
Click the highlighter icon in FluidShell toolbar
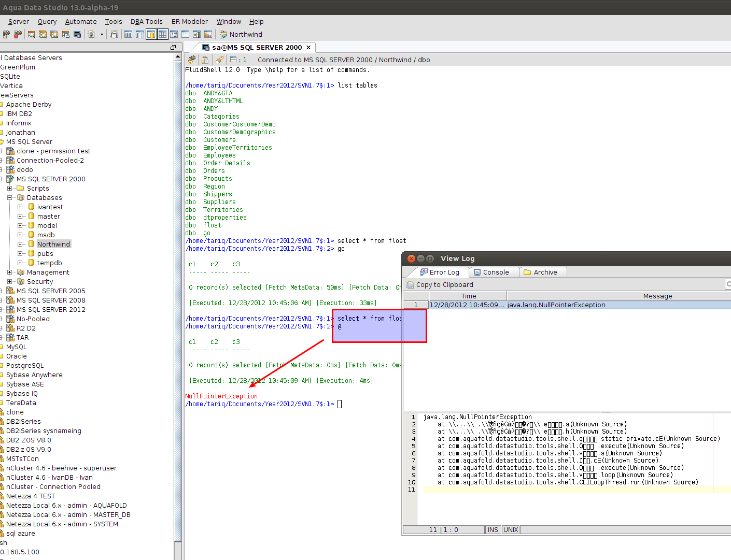coord(219,60)
